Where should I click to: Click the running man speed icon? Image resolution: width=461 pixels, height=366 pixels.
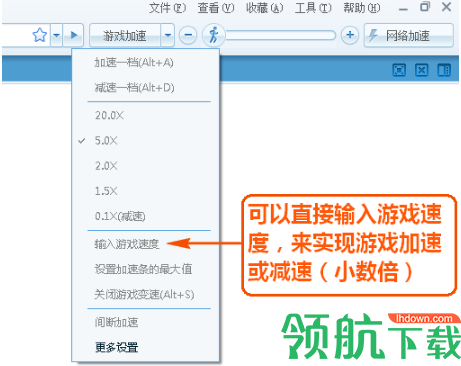[x=214, y=35]
